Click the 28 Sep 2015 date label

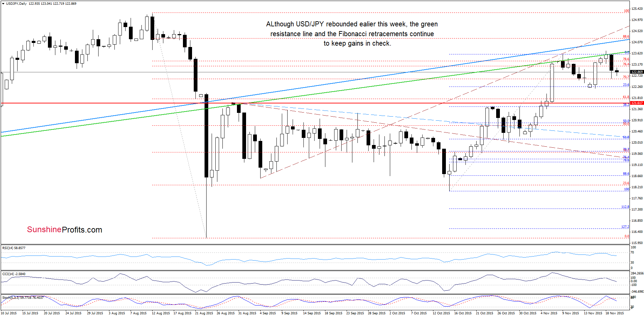click(377, 313)
